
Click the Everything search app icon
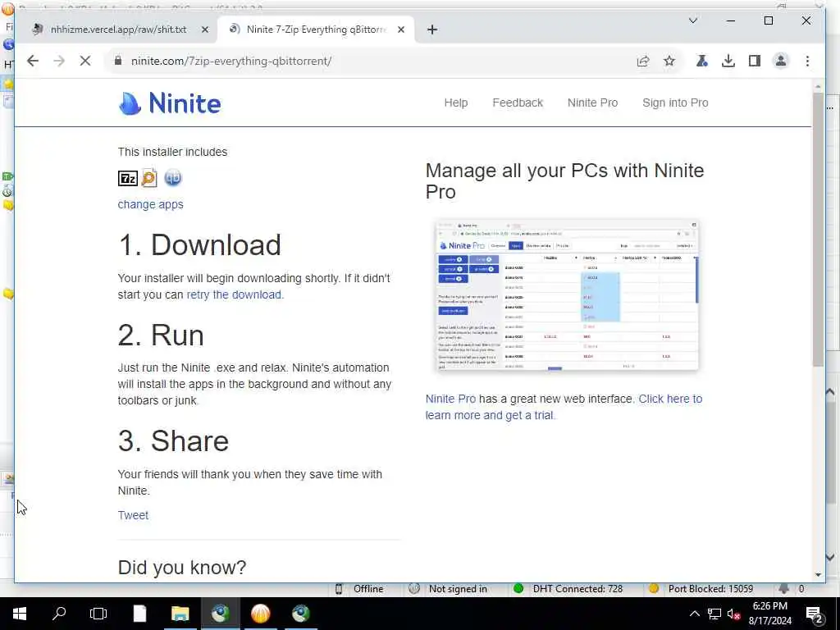point(149,178)
